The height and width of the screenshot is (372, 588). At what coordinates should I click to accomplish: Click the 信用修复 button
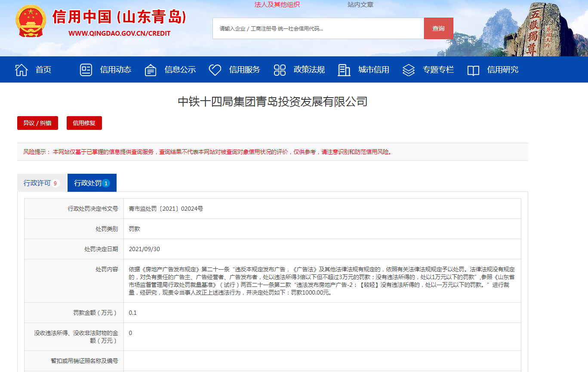[x=84, y=123]
